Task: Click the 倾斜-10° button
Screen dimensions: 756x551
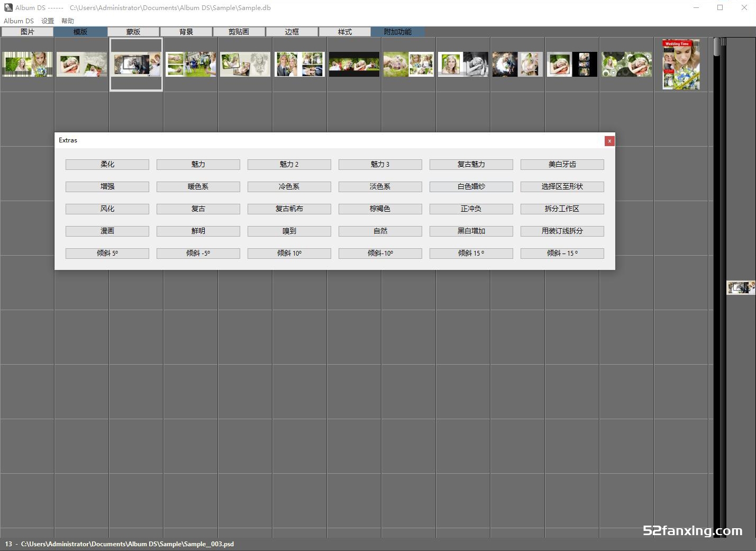Action: (x=380, y=254)
